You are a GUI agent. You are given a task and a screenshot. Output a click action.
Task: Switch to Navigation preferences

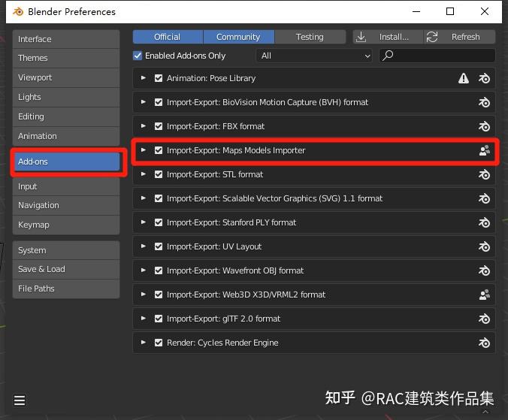point(66,206)
